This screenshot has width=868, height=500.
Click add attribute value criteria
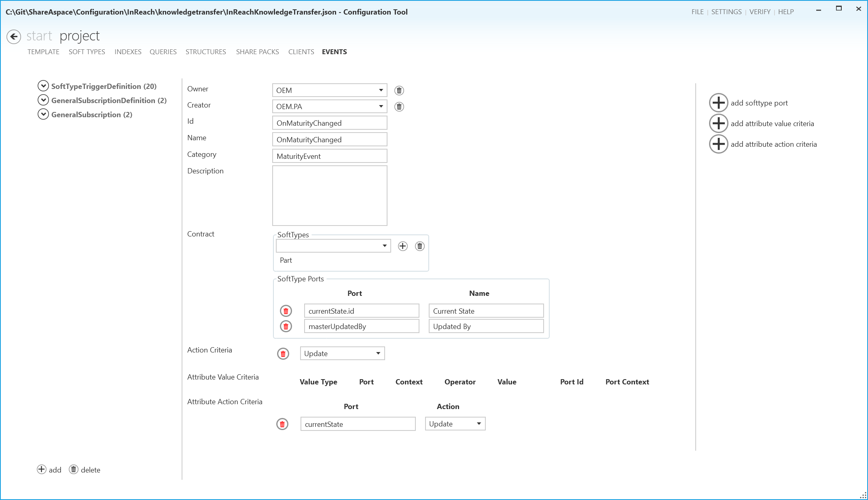point(718,124)
